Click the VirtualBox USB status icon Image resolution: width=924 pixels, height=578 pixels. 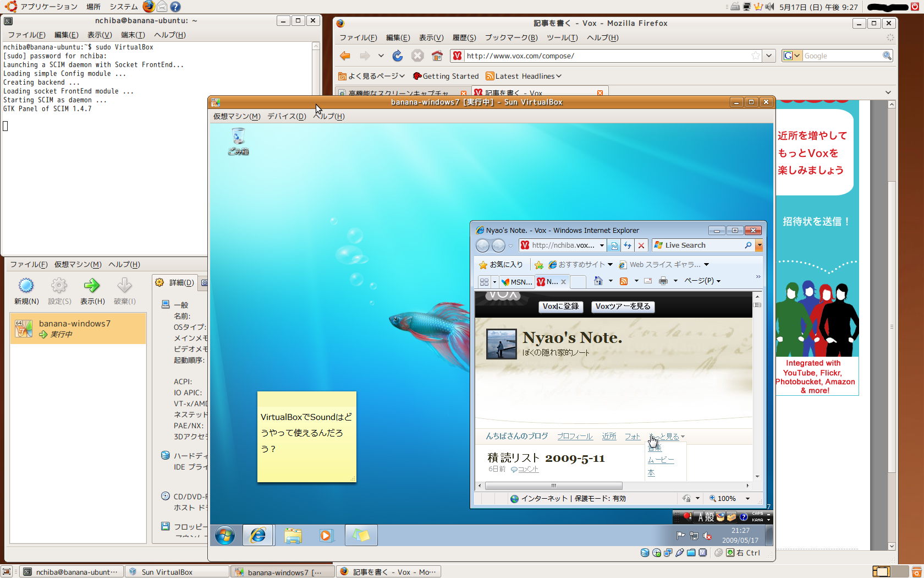[x=680, y=553]
